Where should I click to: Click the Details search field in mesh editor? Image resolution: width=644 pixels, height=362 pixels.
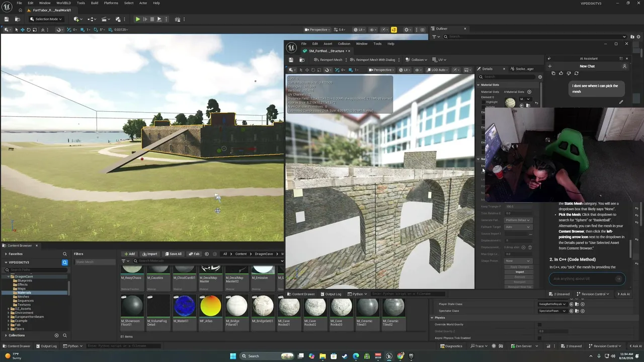click(507, 77)
